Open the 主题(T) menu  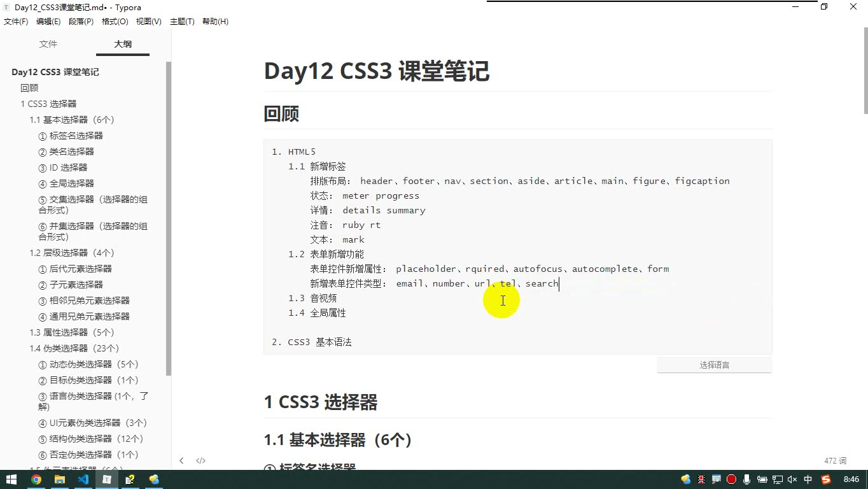pyautogui.click(x=182, y=22)
